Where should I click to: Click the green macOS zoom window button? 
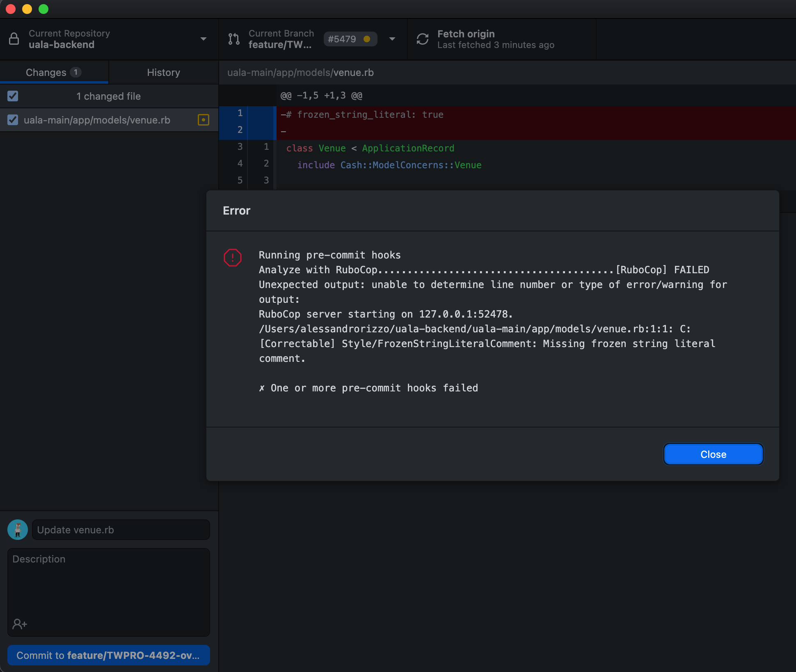click(43, 9)
